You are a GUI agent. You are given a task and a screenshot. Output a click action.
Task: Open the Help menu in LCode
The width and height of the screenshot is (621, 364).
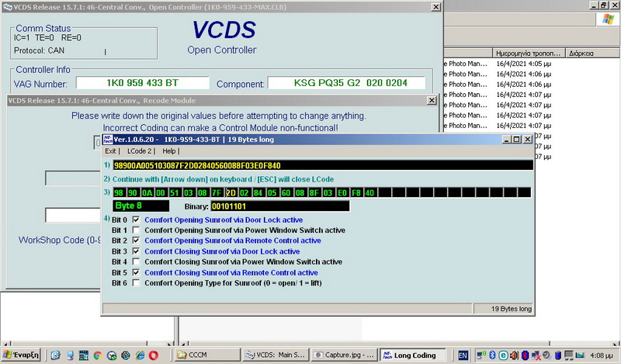click(x=168, y=151)
